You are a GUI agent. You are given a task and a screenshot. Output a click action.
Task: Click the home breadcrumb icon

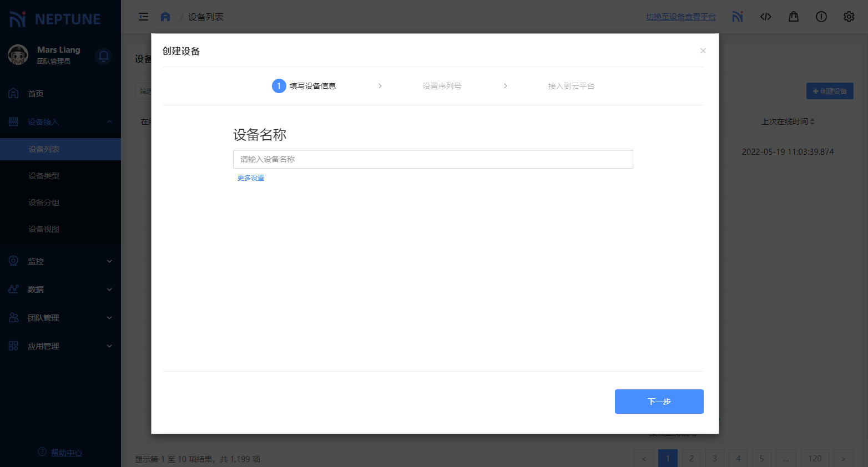point(165,17)
